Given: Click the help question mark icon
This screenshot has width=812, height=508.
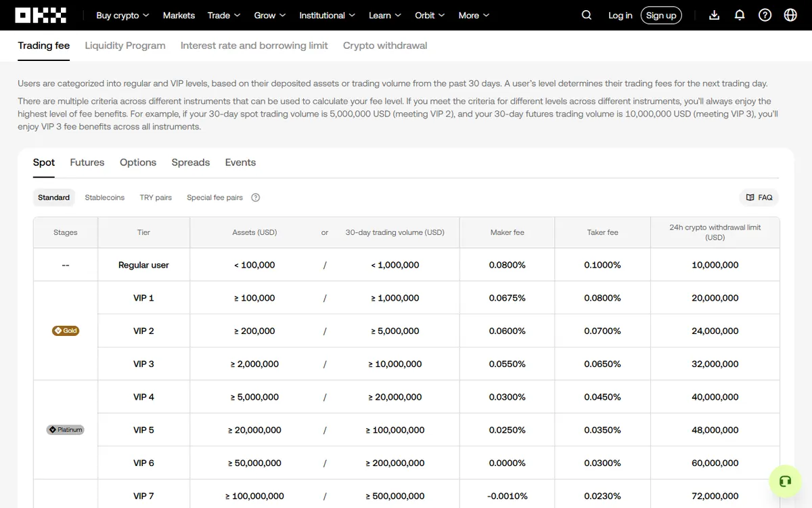Looking at the screenshot, I should [x=765, y=15].
